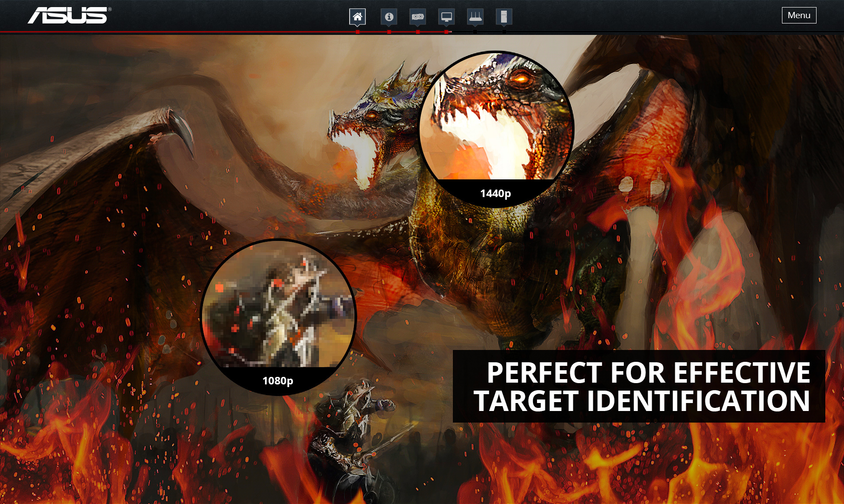Click the 1440p dragon zoom circle

pos(496,129)
